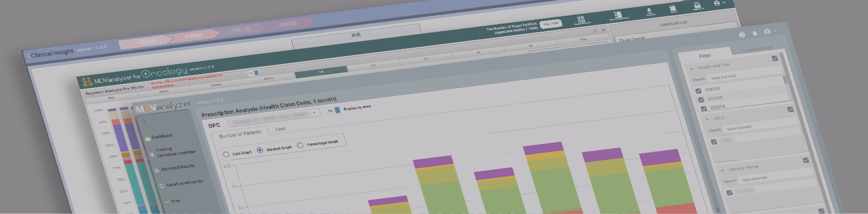Image resolution: width=868 pixels, height=214 pixels.
Task: Switch to Number of Patients tab
Action: point(240,134)
